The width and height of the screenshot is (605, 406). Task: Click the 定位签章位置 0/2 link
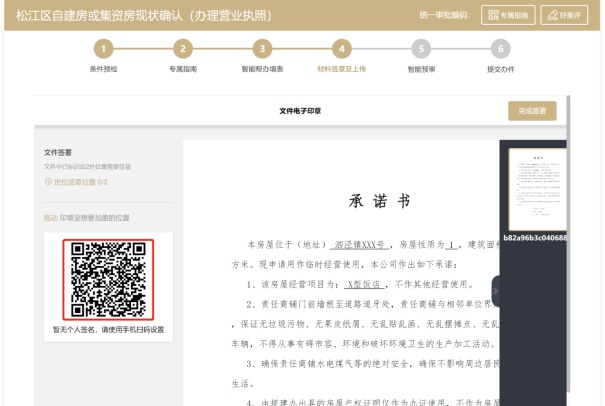click(79, 182)
